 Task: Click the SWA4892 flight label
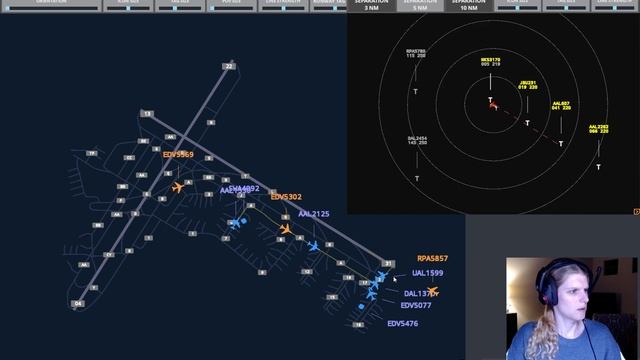pos(244,188)
